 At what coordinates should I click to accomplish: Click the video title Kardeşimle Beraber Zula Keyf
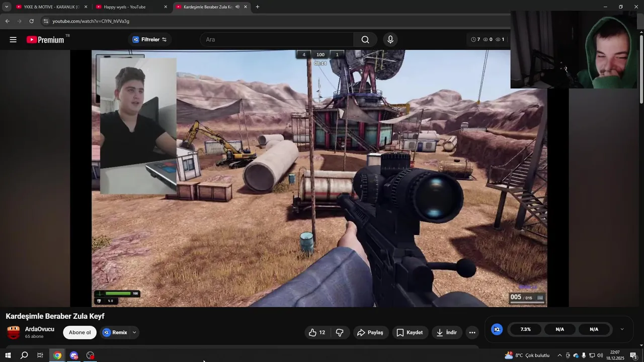(x=55, y=316)
